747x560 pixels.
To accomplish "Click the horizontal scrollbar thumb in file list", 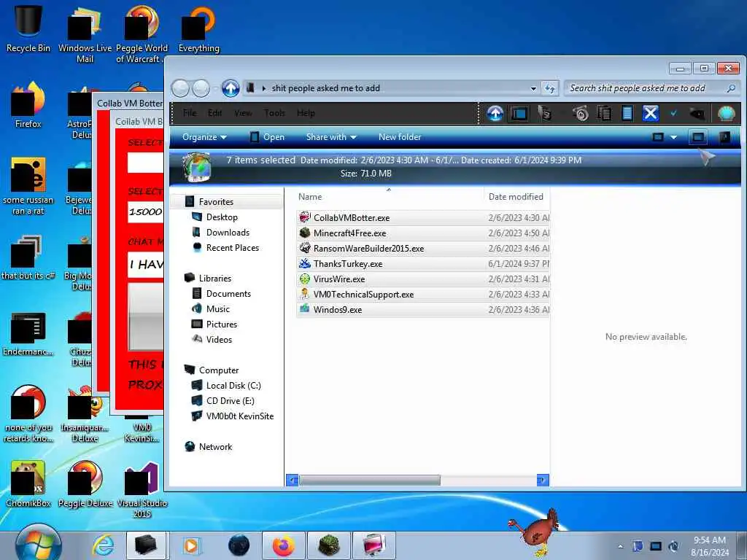I will point(370,480).
